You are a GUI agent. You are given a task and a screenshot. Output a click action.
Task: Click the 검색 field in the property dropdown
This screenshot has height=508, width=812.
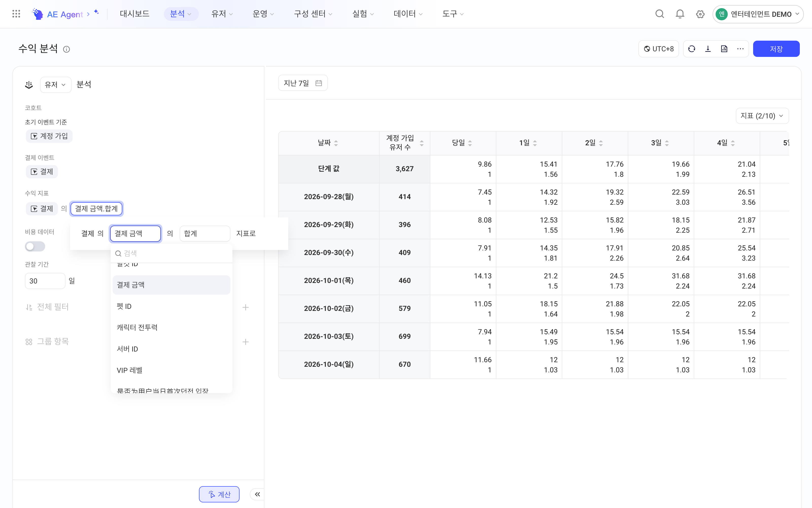172,253
